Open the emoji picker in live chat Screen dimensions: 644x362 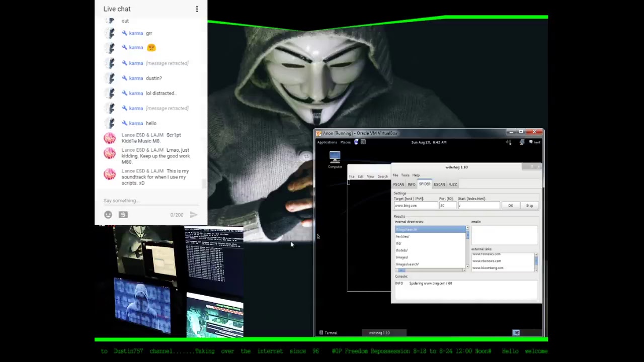108,215
